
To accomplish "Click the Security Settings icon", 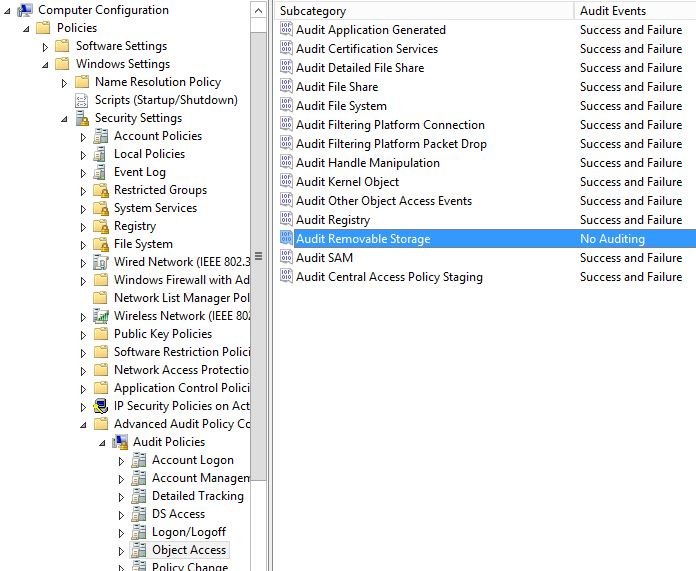I will click(81, 118).
